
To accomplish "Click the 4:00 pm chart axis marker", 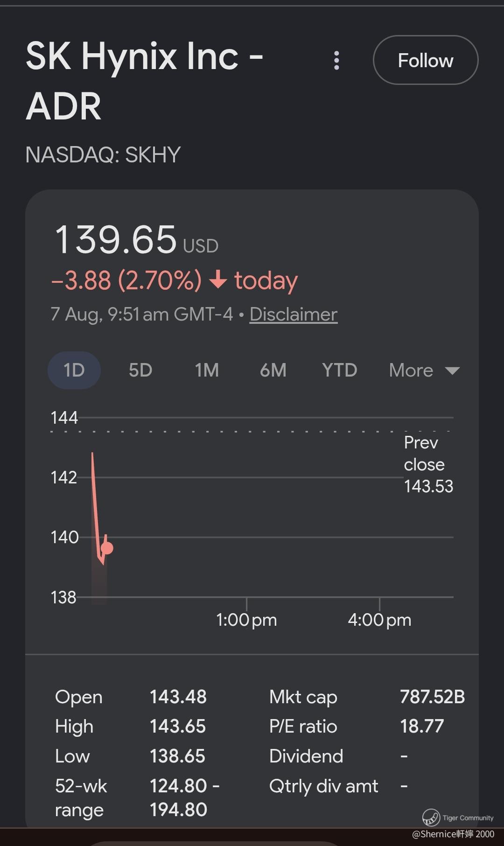I will tap(379, 620).
